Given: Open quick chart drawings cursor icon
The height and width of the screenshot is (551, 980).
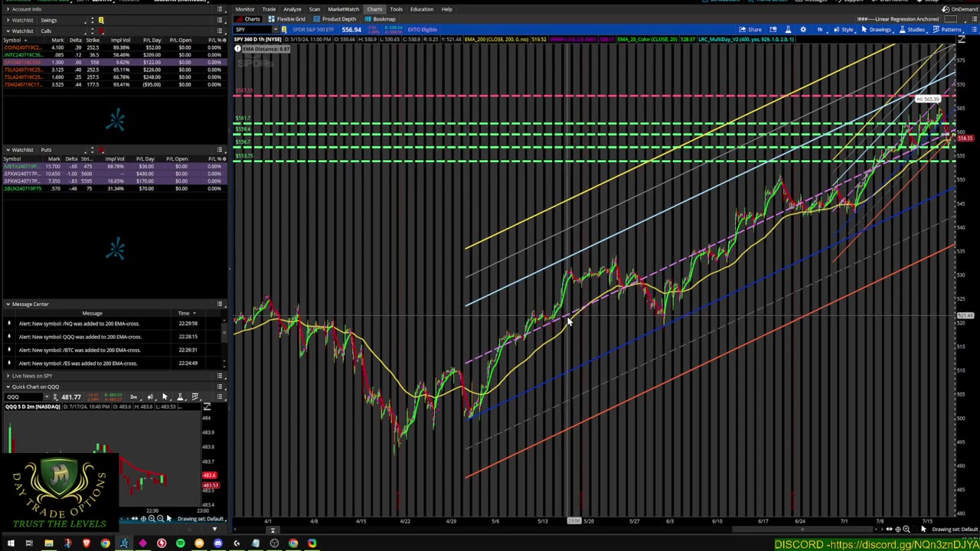Looking at the screenshot, I should point(165,396).
